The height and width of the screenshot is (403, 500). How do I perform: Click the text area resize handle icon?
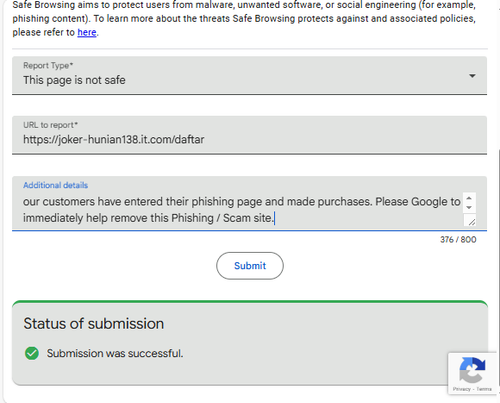point(471,221)
